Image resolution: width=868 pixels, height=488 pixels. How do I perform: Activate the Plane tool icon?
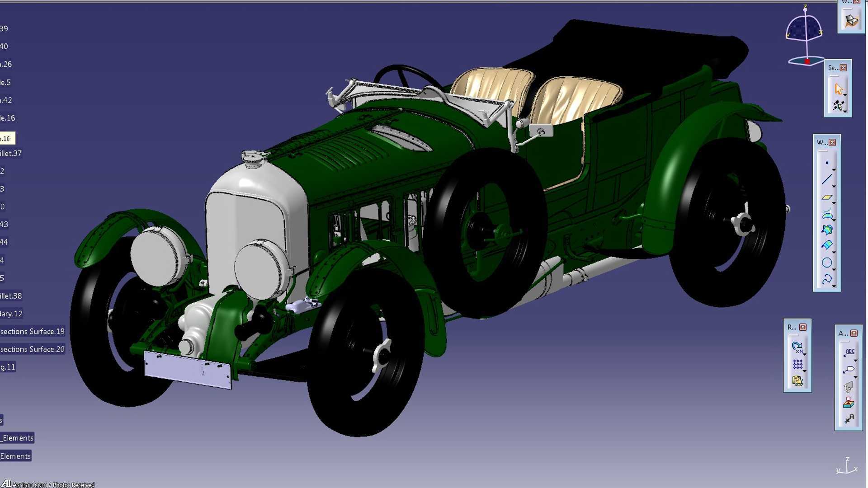pyautogui.click(x=827, y=197)
